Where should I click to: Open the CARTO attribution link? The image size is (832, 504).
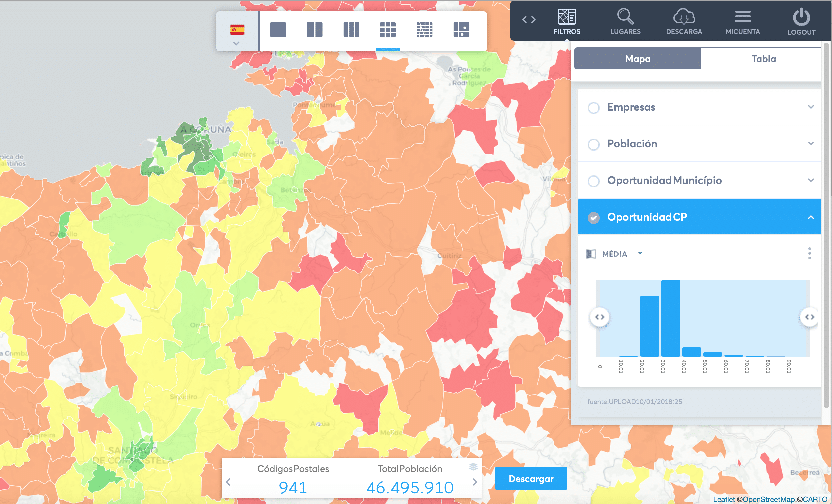point(815,499)
